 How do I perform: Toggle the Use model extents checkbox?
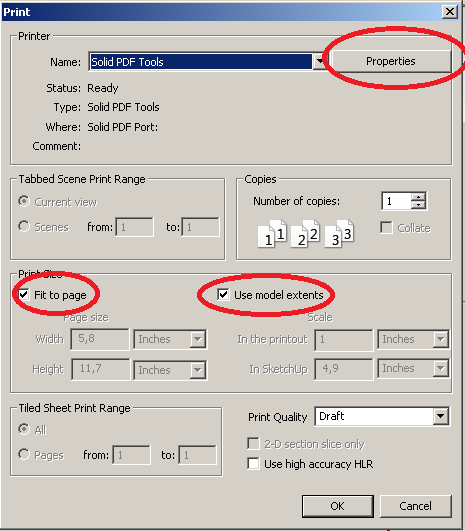click(x=223, y=294)
